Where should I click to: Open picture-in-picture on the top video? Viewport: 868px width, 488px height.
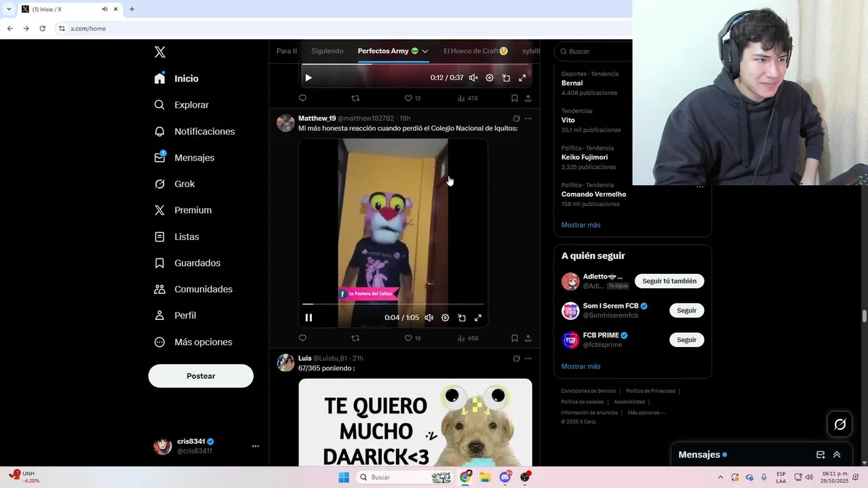506,78
